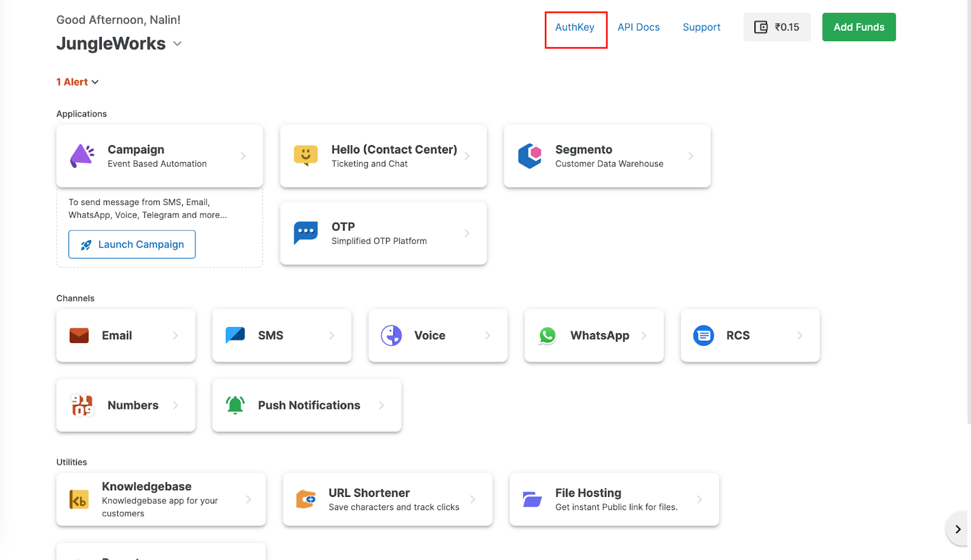Click the Segmento card title
This screenshot has width=971, height=560.
click(584, 149)
